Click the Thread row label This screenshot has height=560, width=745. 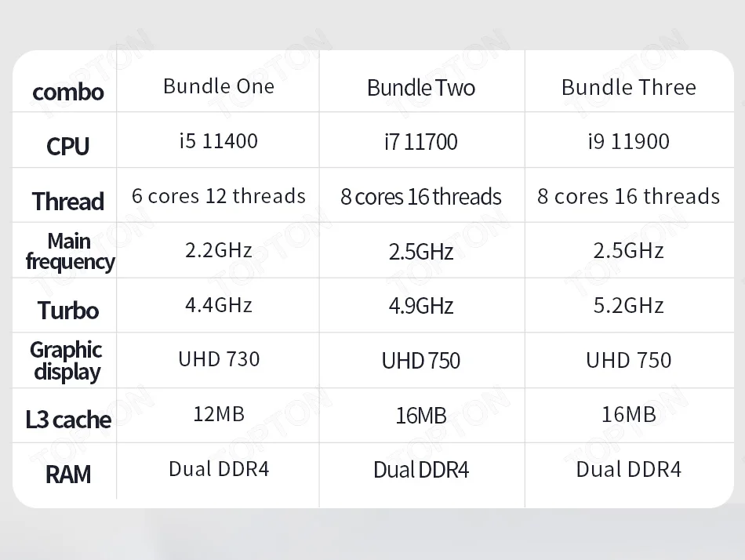click(68, 202)
